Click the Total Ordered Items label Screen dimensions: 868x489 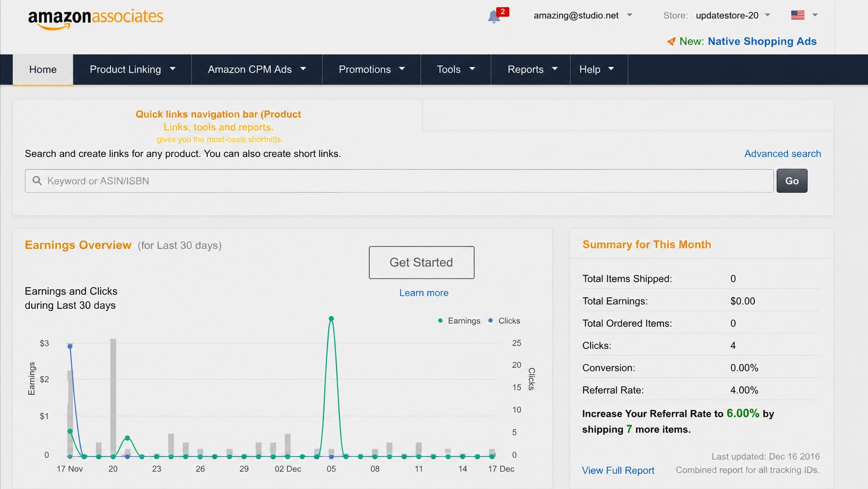pos(627,324)
